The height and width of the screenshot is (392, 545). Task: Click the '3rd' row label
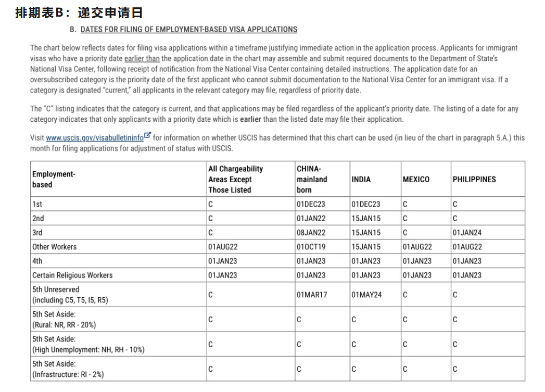coord(37,233)
